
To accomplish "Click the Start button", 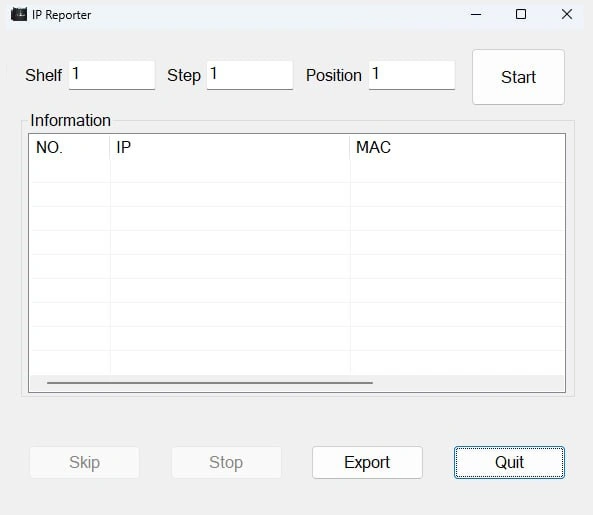I will tap(518, 77).
